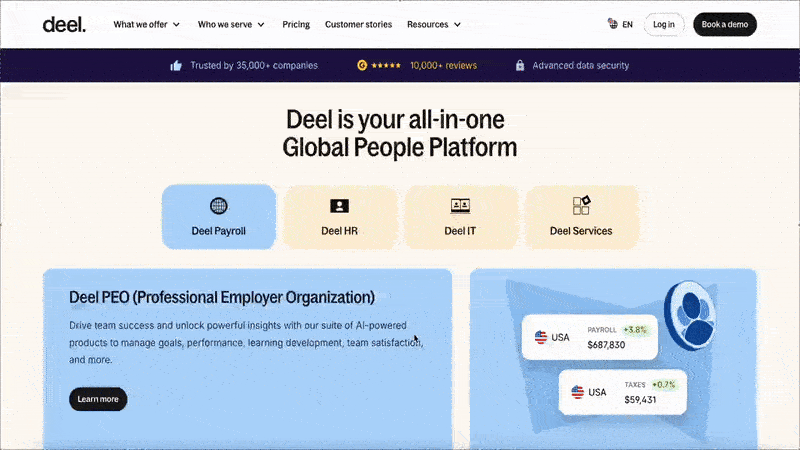The width and height of the screenshot is (800, 450).
Task: Click the Resources chevron arrow
Action: 457,24
